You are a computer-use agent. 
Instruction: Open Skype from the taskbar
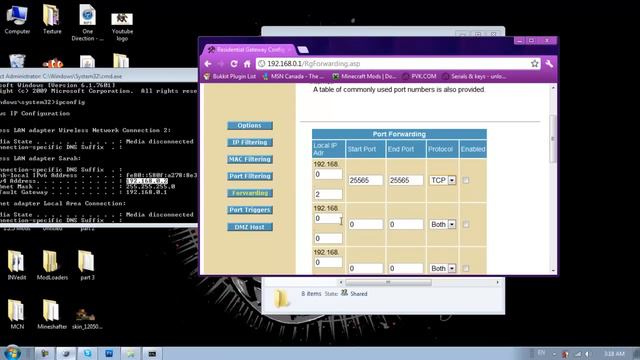[x=87, y=353]
